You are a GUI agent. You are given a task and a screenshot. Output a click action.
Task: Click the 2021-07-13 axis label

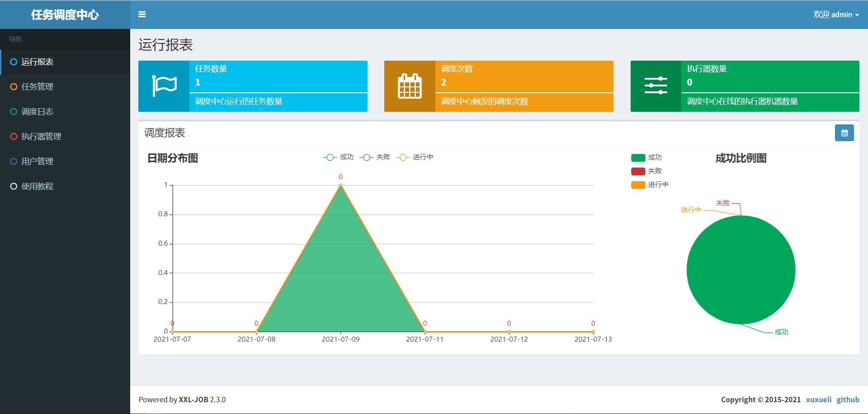(x=593, y=339)
